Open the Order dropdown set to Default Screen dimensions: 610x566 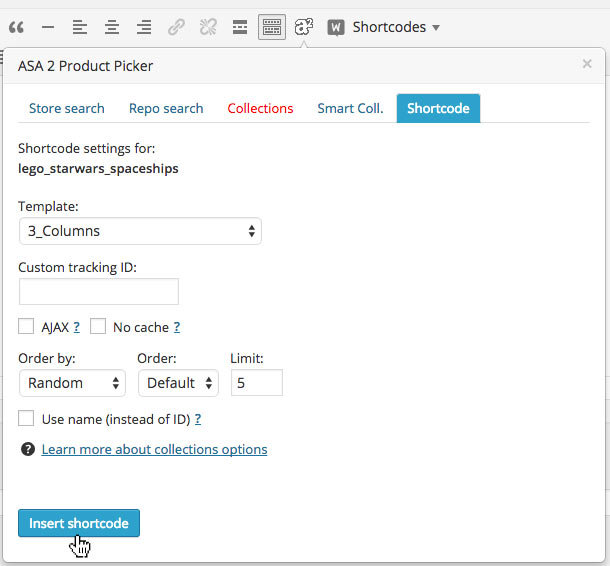[179, 383]
